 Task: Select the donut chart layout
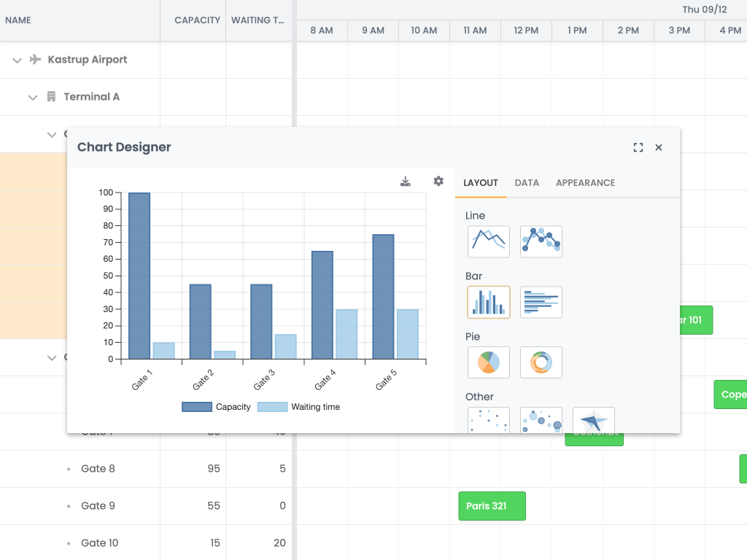541,362
